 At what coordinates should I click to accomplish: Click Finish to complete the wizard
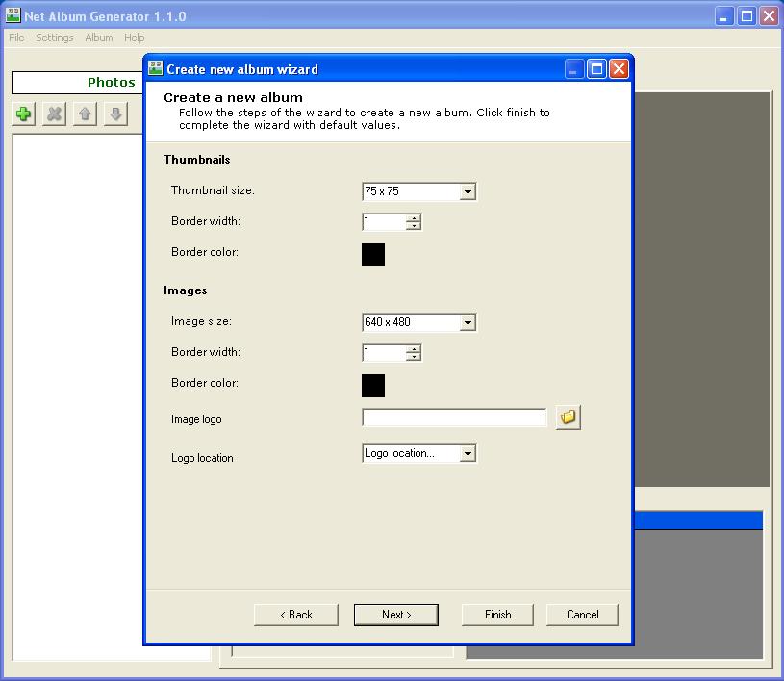pyautogui.click(x=497, y=615)
